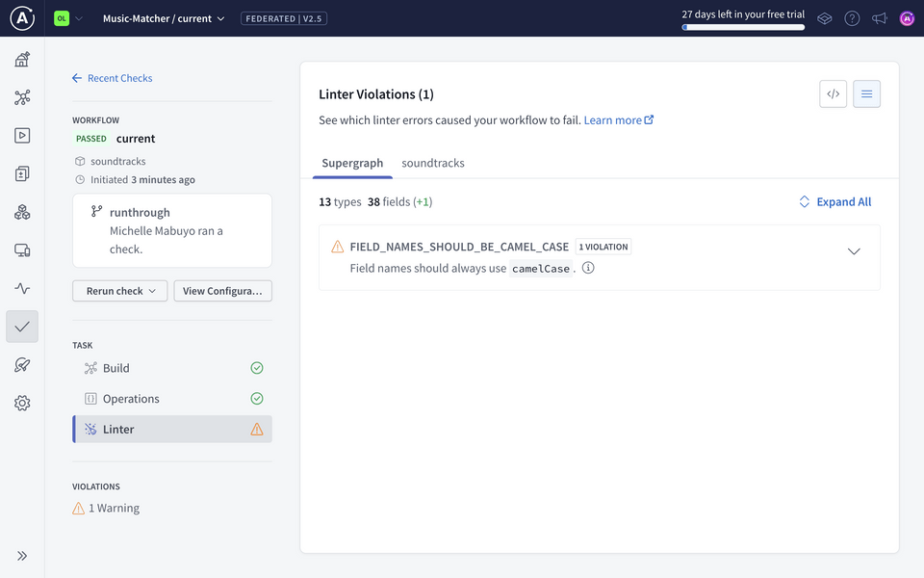Toggle the list view for linter violations

point(866,93)
